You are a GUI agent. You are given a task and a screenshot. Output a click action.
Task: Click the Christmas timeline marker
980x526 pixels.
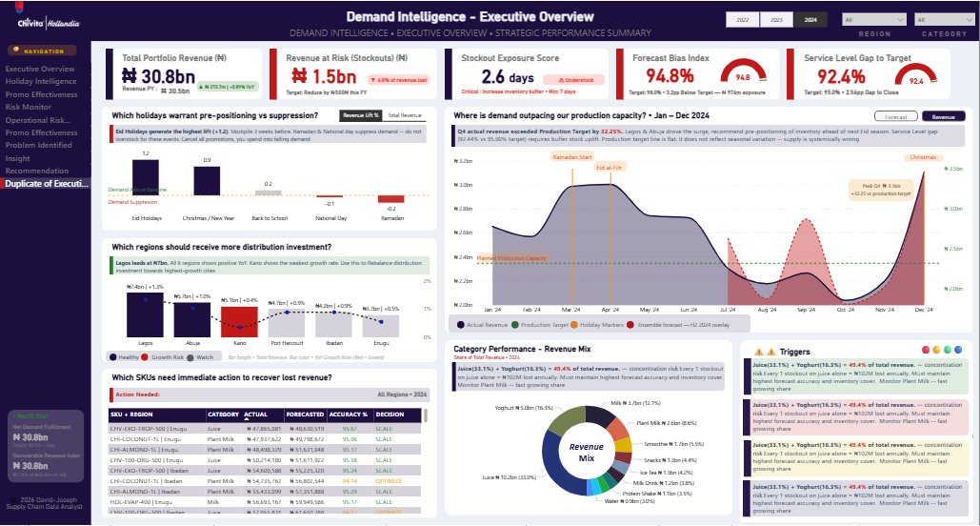click(923, 157)
